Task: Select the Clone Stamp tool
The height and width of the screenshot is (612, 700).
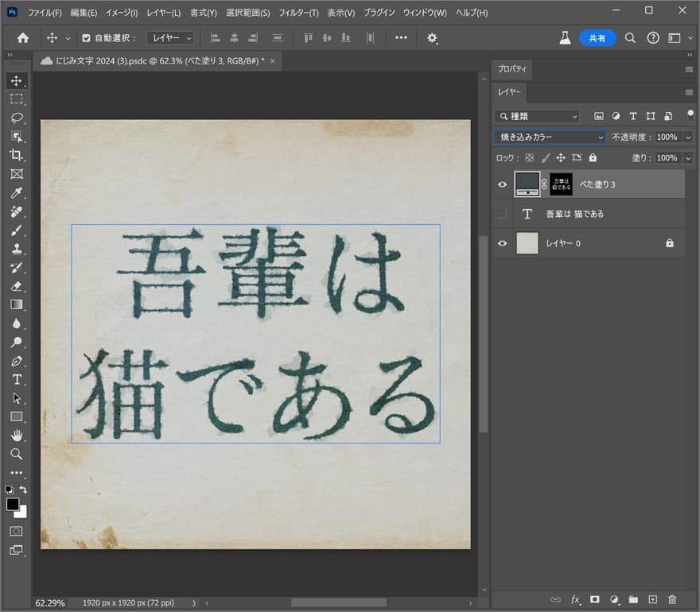Action: [x=17, y=249]
